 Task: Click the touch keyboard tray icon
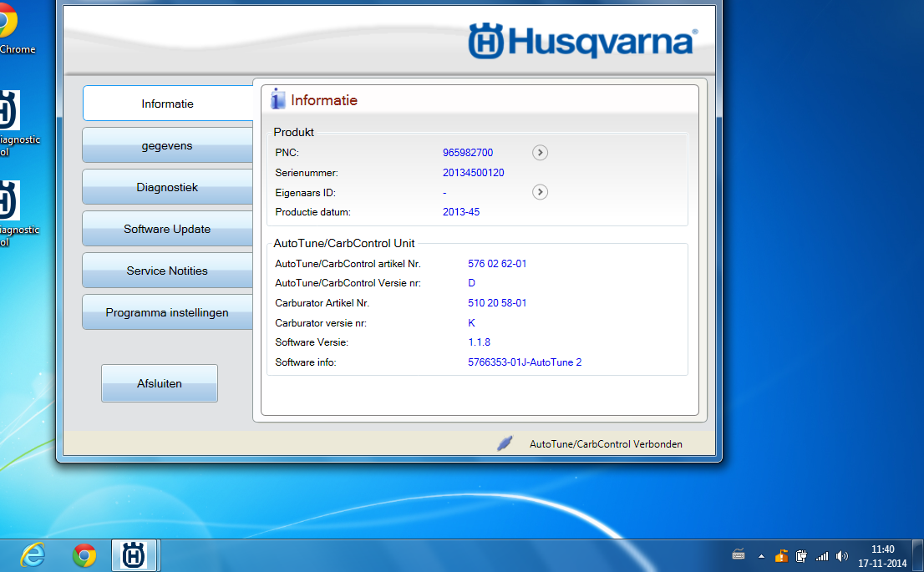tap(739, 554)
